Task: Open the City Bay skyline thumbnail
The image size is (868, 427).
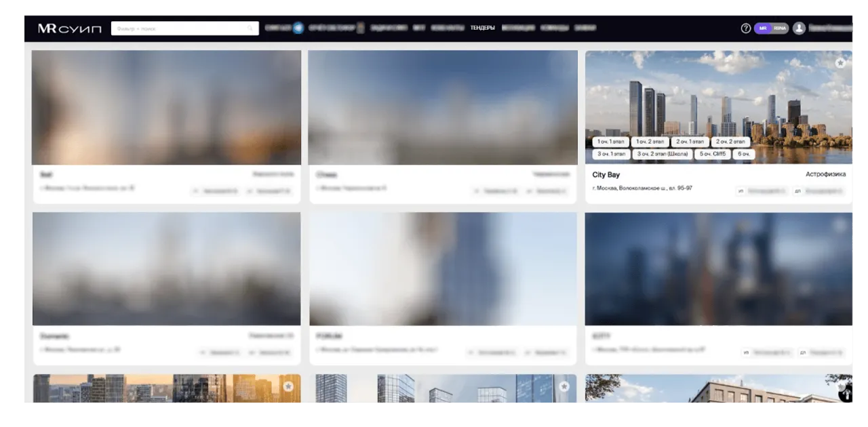Action: tap(719, 95)
